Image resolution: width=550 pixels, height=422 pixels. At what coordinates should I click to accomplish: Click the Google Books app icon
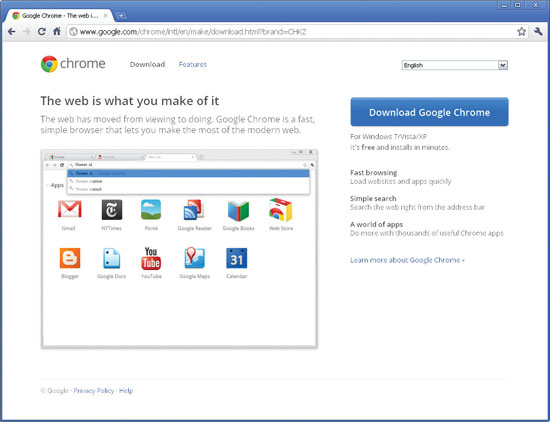238,210
